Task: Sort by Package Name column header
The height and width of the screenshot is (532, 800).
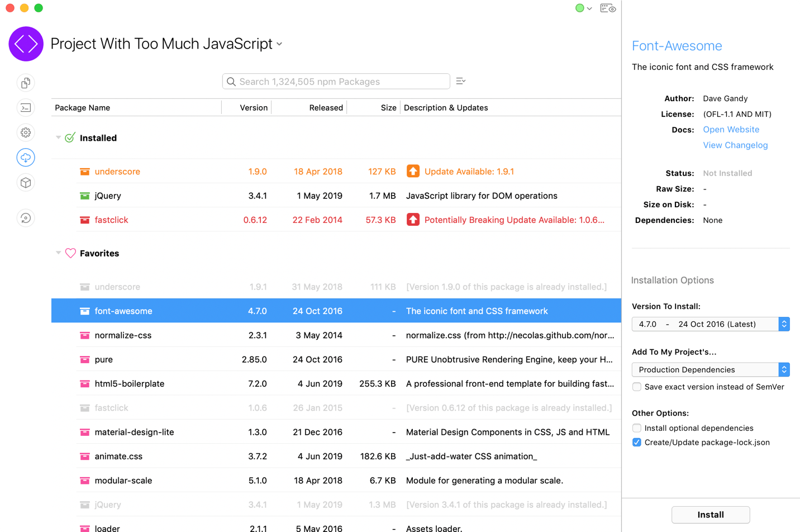Action: pyautogui.click(x=83, y=108)
